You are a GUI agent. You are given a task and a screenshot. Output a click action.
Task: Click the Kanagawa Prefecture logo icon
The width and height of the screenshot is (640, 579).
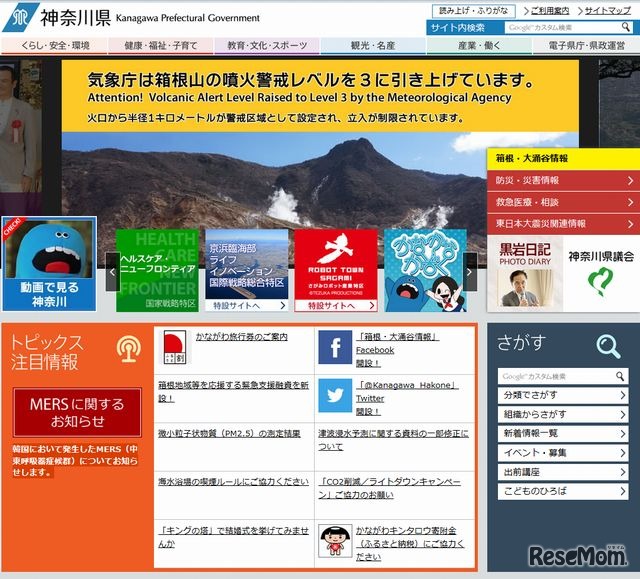[x=20, y=18]
